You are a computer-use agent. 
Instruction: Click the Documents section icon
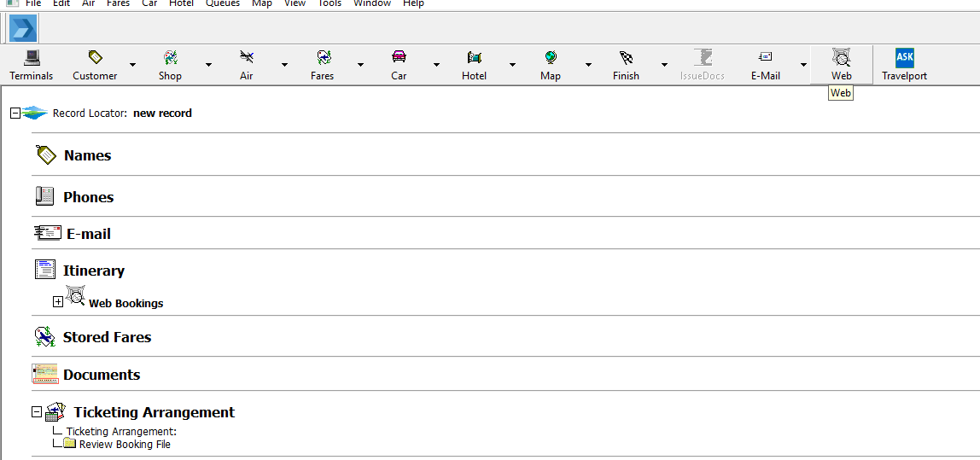44,374
